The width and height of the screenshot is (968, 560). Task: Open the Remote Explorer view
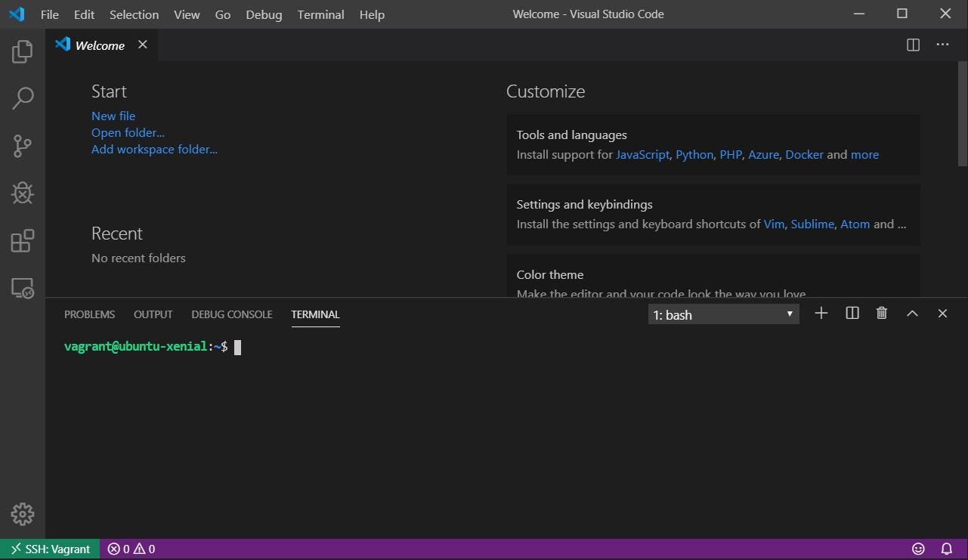[21, 288]
